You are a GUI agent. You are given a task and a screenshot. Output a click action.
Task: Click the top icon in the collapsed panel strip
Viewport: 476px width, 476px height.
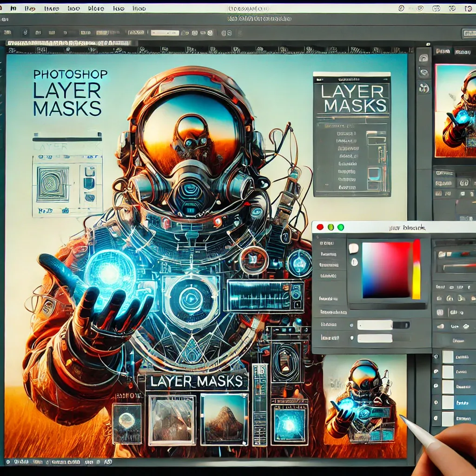pyautogui.click(x=423, y=58)
